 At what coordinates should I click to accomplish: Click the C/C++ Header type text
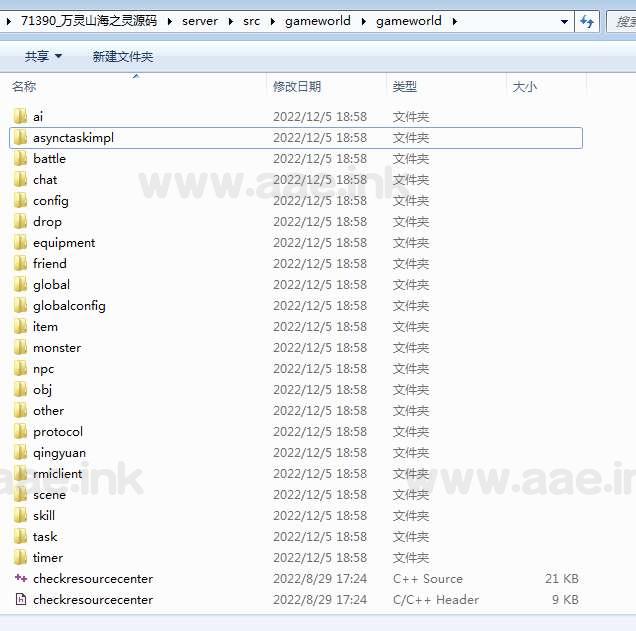(436, 599)
